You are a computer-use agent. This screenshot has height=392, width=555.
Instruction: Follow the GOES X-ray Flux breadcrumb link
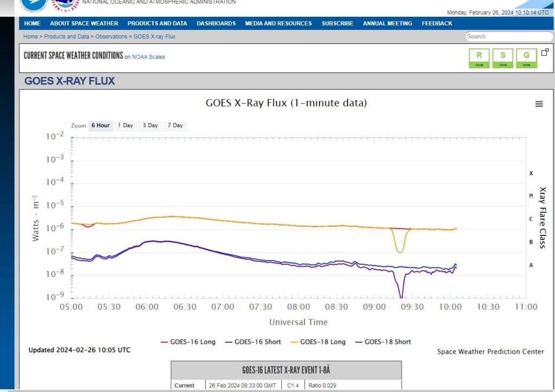tap(154, 36)
